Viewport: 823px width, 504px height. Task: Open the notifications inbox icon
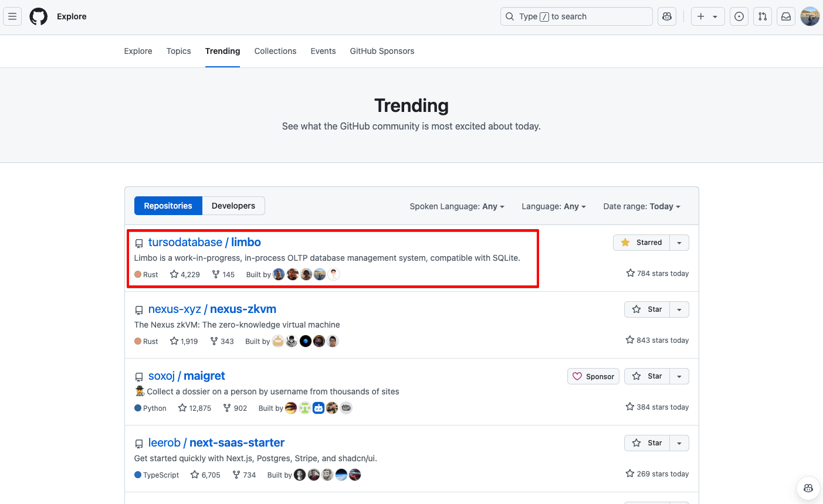(786, 16)
